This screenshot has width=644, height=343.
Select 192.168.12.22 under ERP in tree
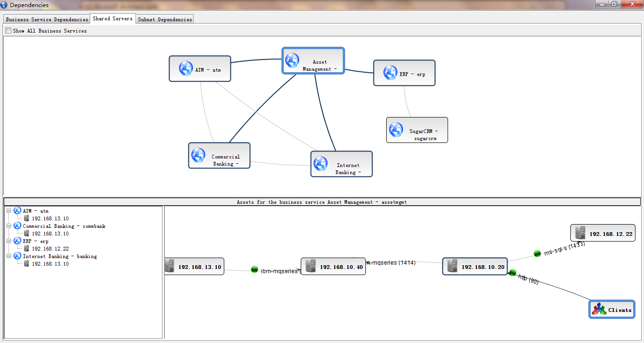pos(50,249)
